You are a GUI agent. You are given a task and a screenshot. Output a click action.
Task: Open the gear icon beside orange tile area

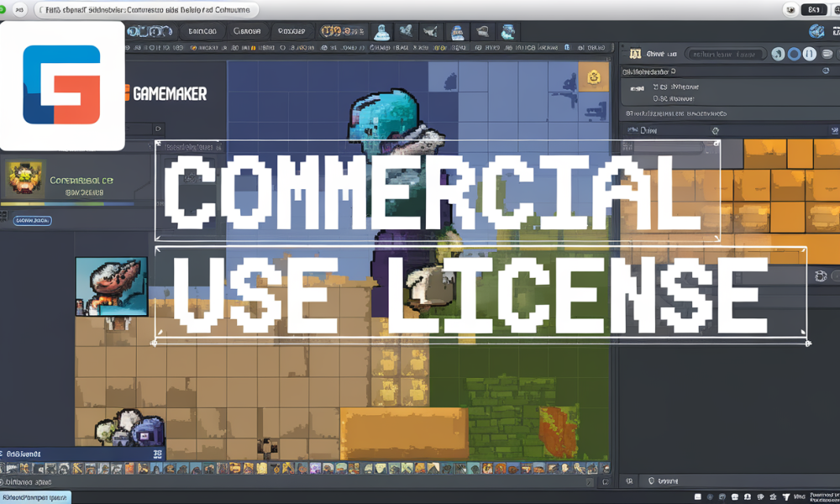(x=820, y=276)
